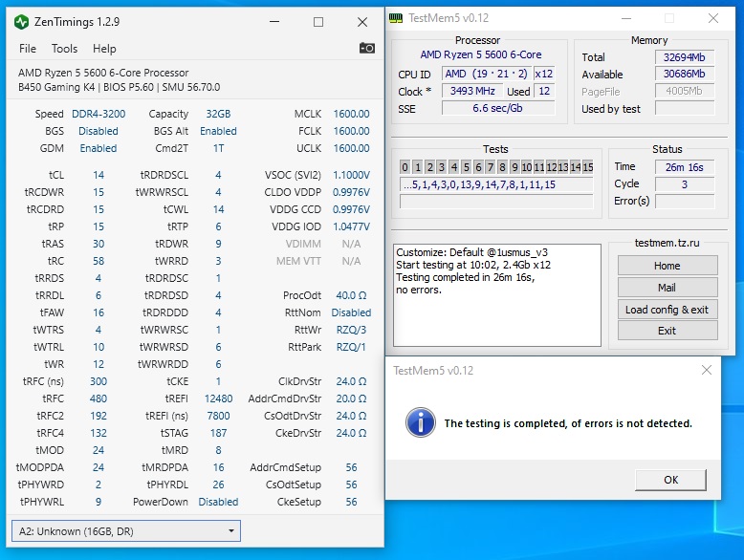Click the UCLK 1600.00 value
The height and width of the screenshot is (560, 744).
pos(351,148)
